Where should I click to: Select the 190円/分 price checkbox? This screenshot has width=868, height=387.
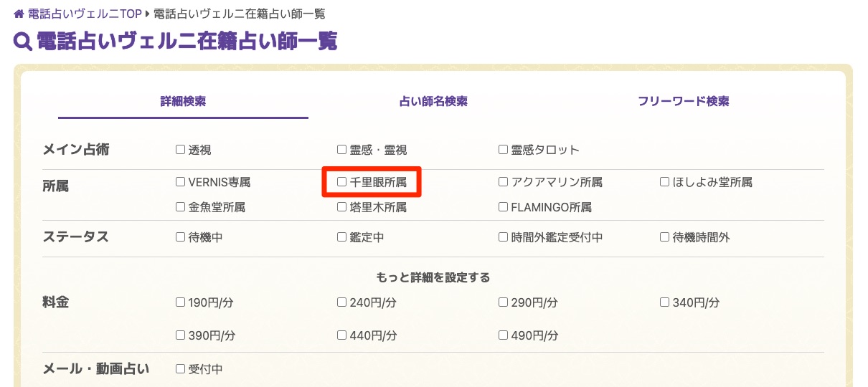click(x=181, y=302)
